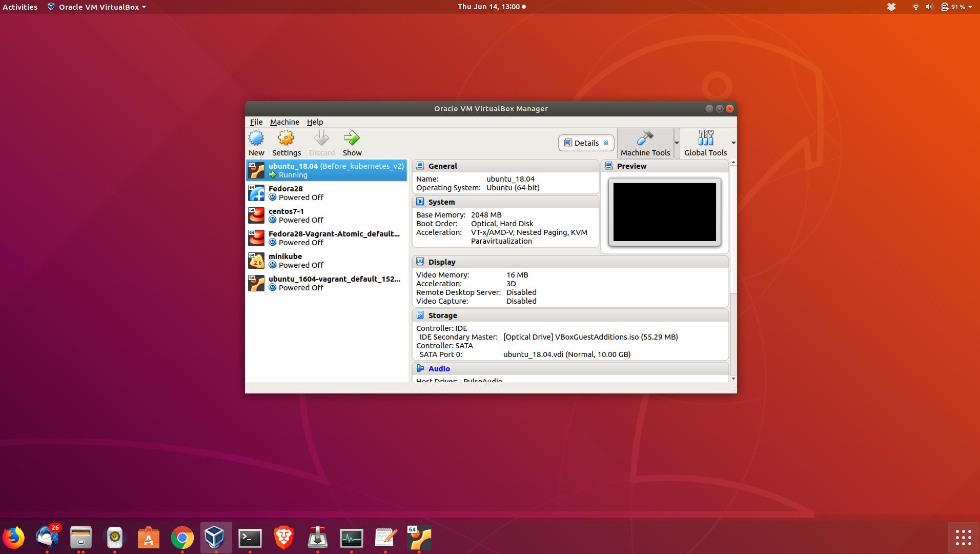The image size is (980, 554).
Task: Show Applications grid button
Action: pyautogui.click(x=963, y=538)
